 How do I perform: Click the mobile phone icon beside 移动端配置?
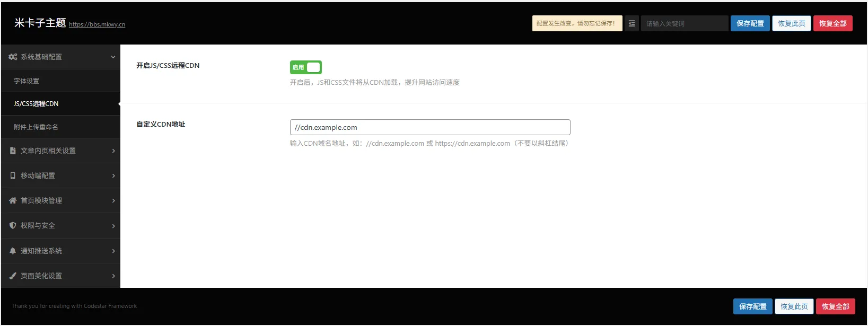click(x=13, y=175)
